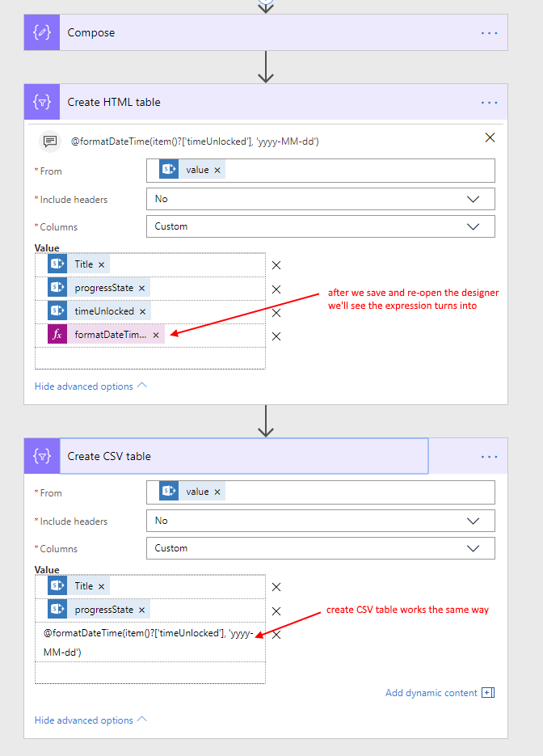The height and width of the screenshot is (756, 543).
Task: Open Columns dropdown in CSV table
Action: pyautogui.click(x=473, y=548)
